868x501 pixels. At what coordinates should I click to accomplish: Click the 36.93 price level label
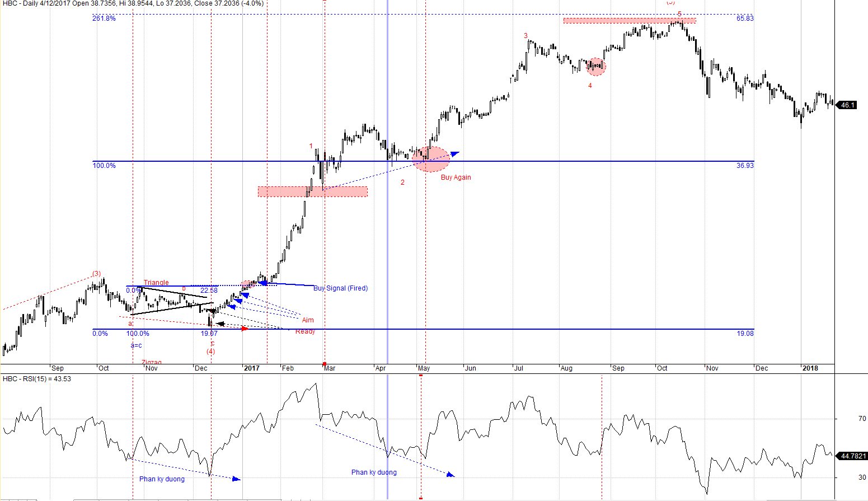(745, 166)
